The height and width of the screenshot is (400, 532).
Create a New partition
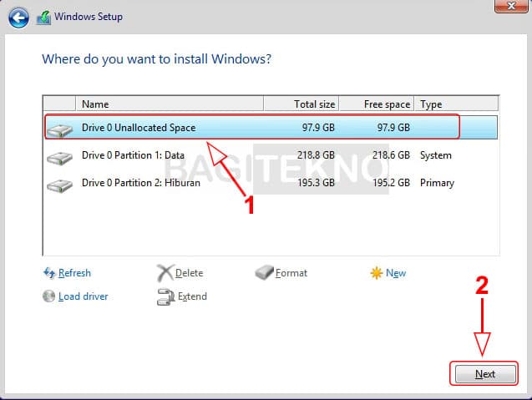click(x=396, y=273)
